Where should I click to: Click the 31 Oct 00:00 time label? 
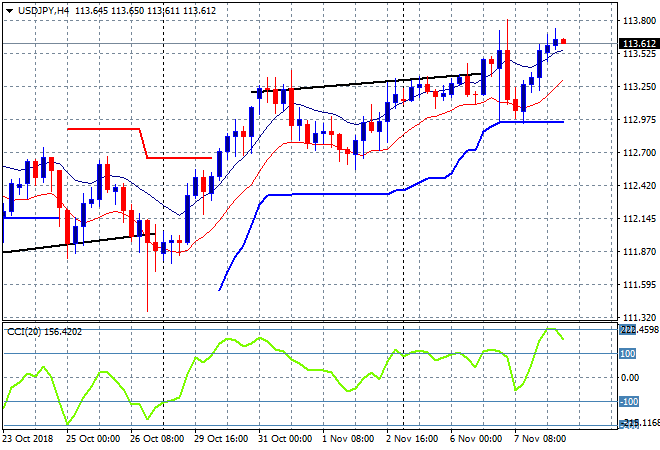coord(285,439)
